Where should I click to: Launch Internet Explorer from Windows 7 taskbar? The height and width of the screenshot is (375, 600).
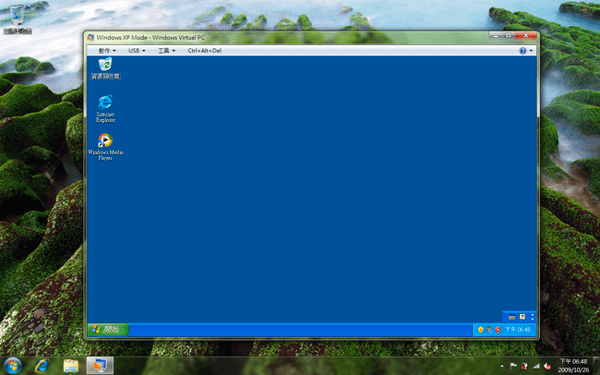(42, 366)
